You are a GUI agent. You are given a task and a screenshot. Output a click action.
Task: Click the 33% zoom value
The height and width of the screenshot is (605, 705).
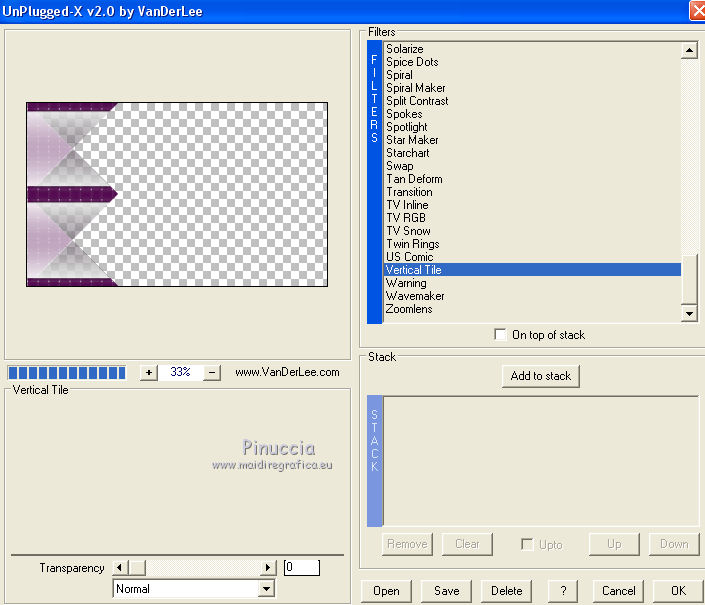[x=180, y=372]
